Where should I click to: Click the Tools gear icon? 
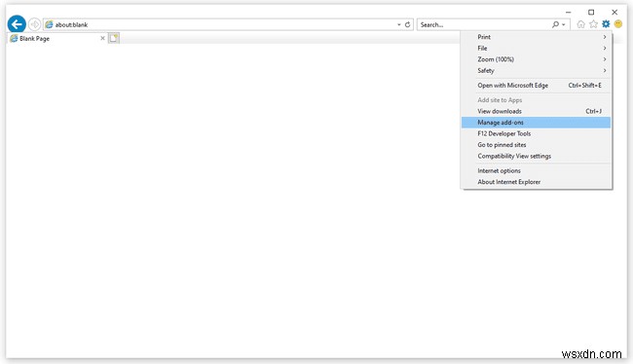pos(606,24)
